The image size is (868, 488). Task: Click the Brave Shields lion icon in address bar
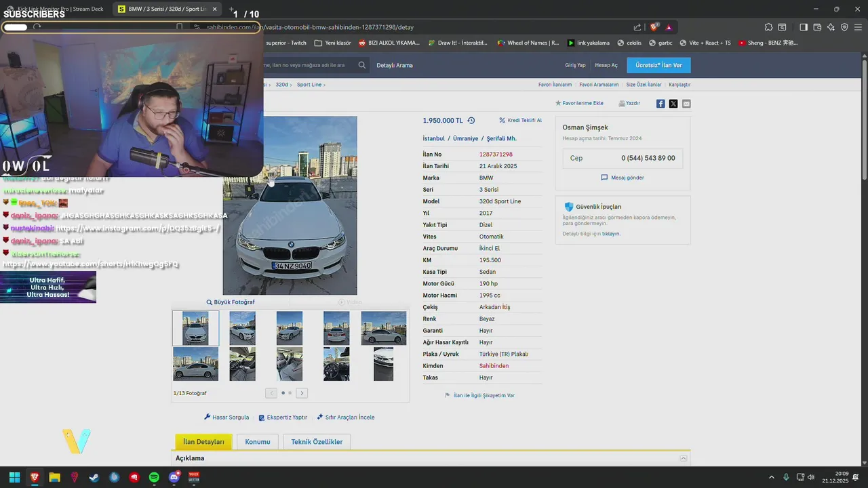pos(654,27)
